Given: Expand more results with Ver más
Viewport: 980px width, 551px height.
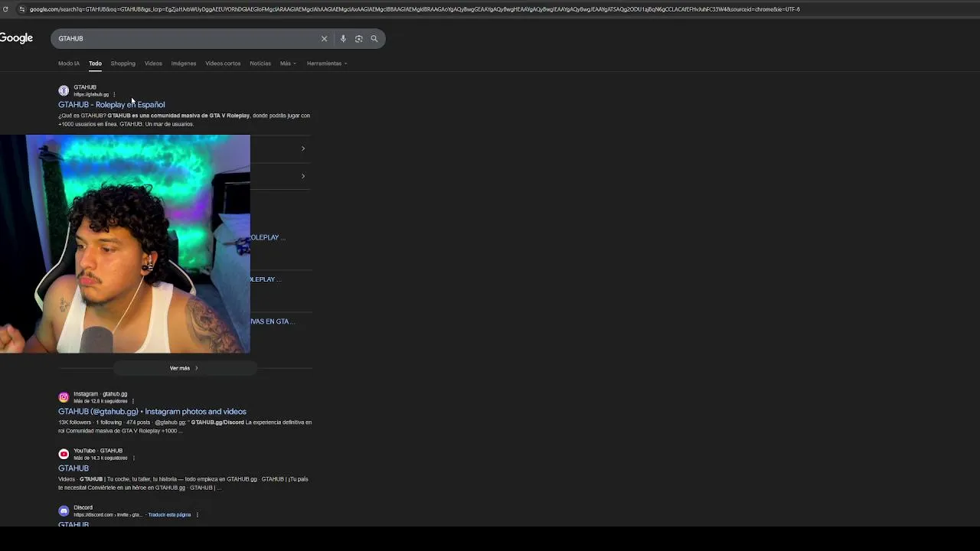Looking at the screenshot, I should pos(184,368).
